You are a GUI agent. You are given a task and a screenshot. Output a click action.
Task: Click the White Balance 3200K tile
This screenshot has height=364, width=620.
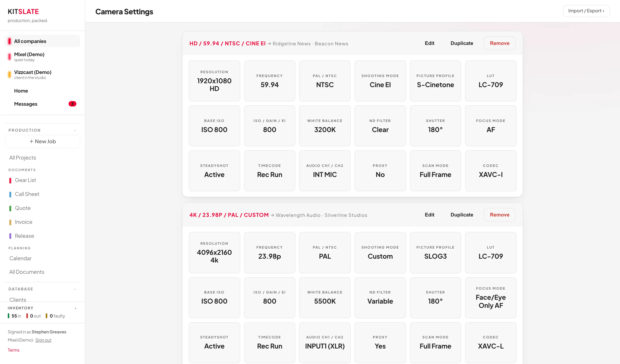coord(325,126)
